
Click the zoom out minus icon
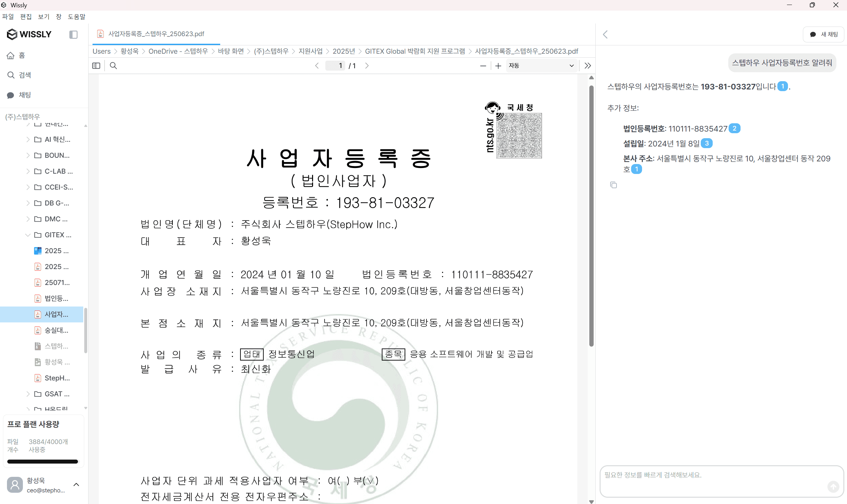coord(483,66)
